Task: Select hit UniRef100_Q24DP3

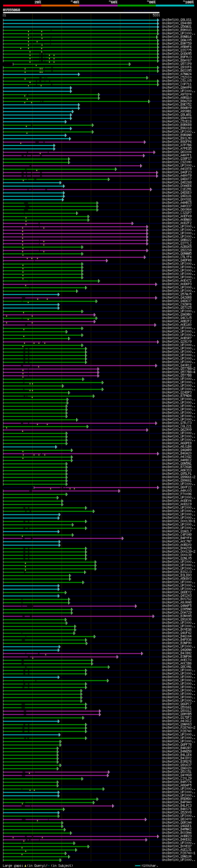Action: click(176, 393)
